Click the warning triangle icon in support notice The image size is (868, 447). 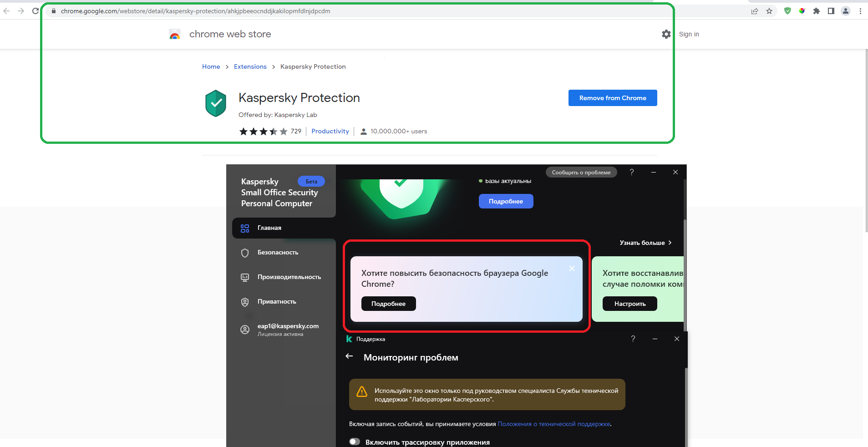pos(362,391)
